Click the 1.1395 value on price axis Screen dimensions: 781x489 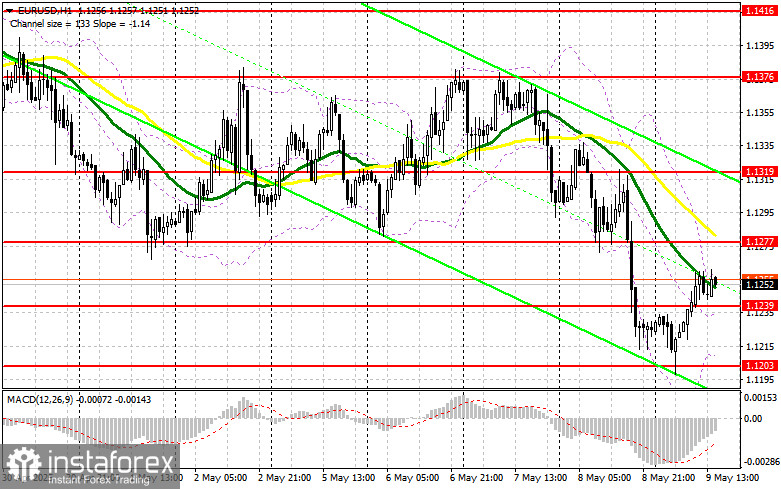click(x=760, y=46)
